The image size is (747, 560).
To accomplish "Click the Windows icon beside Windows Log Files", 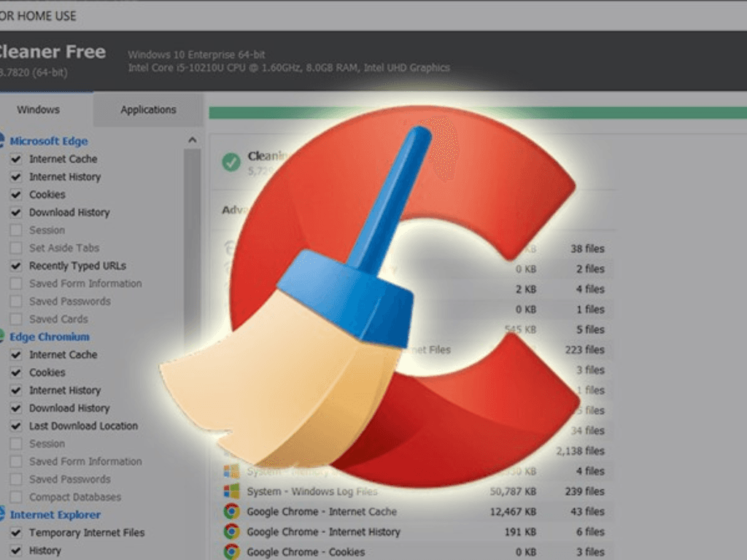I will (x=231, y=491).
